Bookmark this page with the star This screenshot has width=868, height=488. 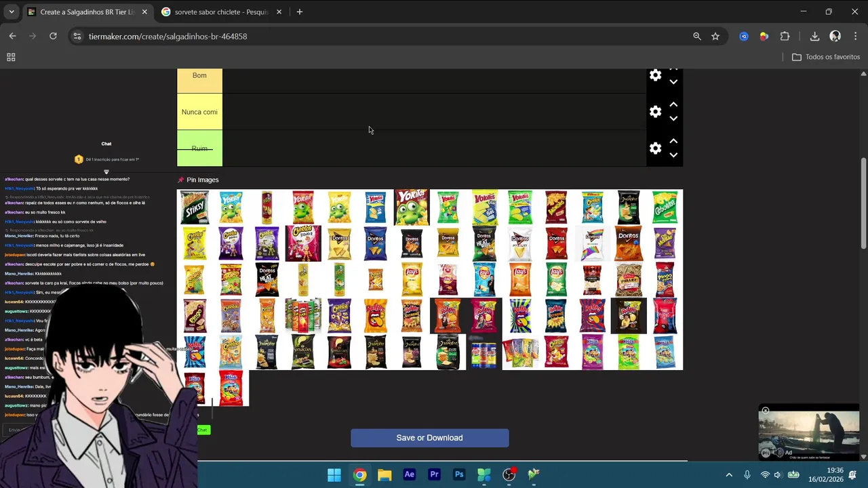pos(715,36)
